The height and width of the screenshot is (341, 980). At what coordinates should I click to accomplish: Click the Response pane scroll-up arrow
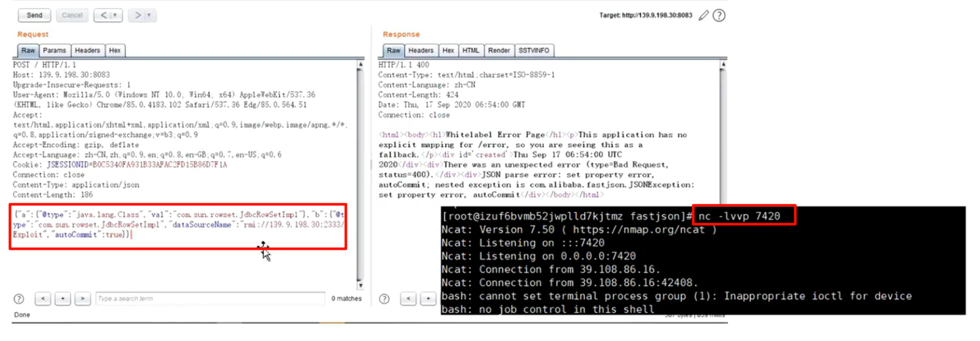(723, 64)
